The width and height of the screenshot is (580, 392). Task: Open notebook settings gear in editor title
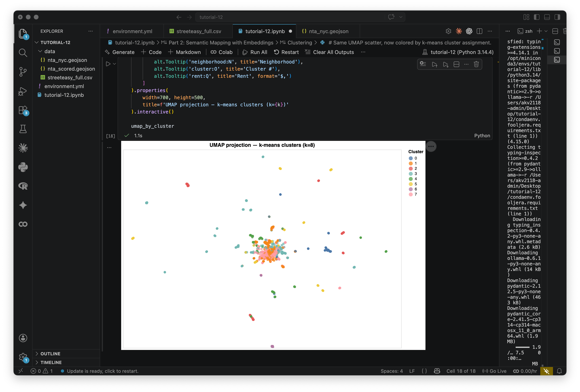click(449, 31)
